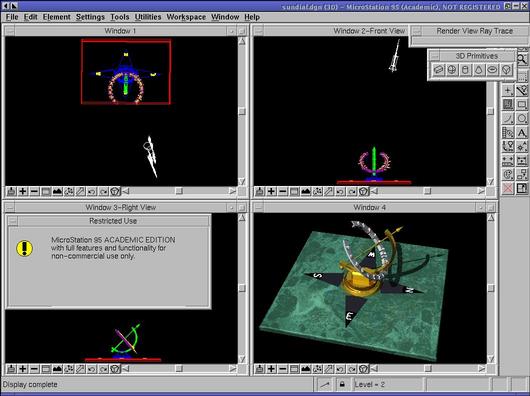The image size is (530, 396).
Task: Activate the Delete Element red X tool
Action: (508, 188)
